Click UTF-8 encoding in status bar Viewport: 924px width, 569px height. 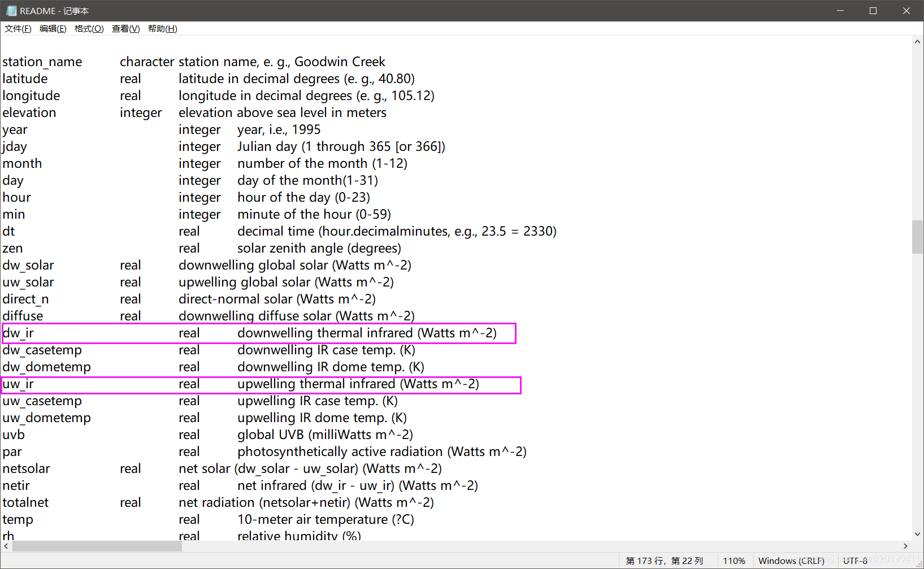click(855, 561)
